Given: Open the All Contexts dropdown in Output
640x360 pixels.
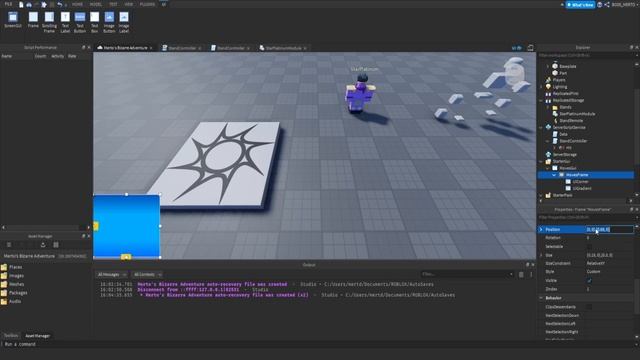Looking at the screenshot, I should point(147,274).
